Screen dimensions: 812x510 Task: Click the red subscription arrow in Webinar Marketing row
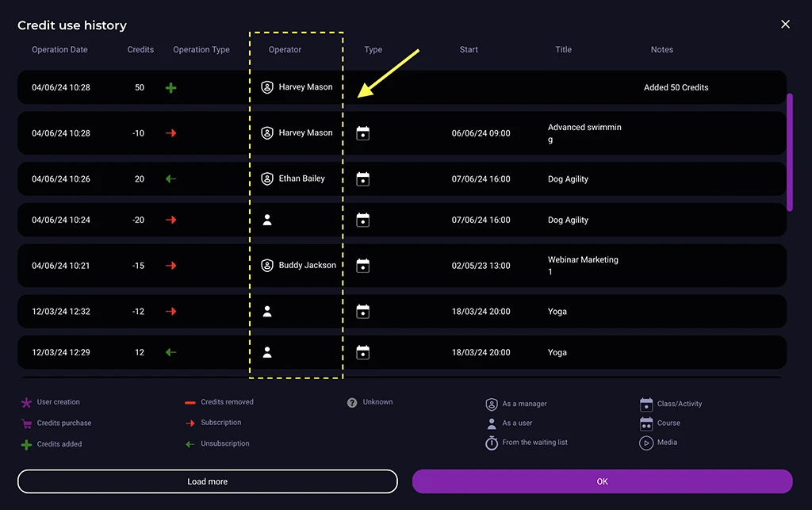pos(170,266)
